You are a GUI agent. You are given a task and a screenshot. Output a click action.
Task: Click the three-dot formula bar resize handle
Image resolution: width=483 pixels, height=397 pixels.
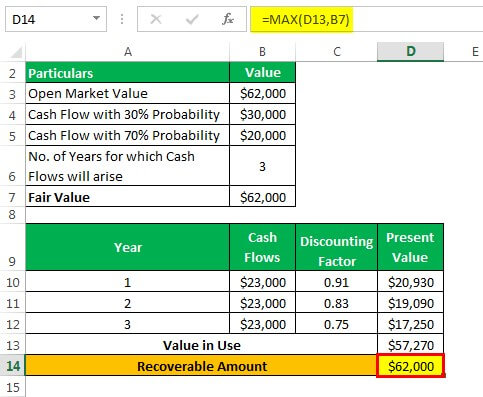click(x=122, y=19)
